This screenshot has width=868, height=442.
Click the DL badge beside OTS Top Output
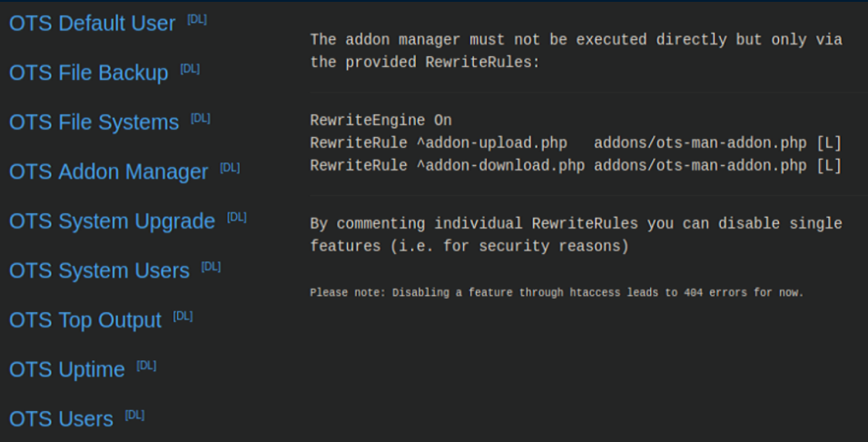coord(183,316)
